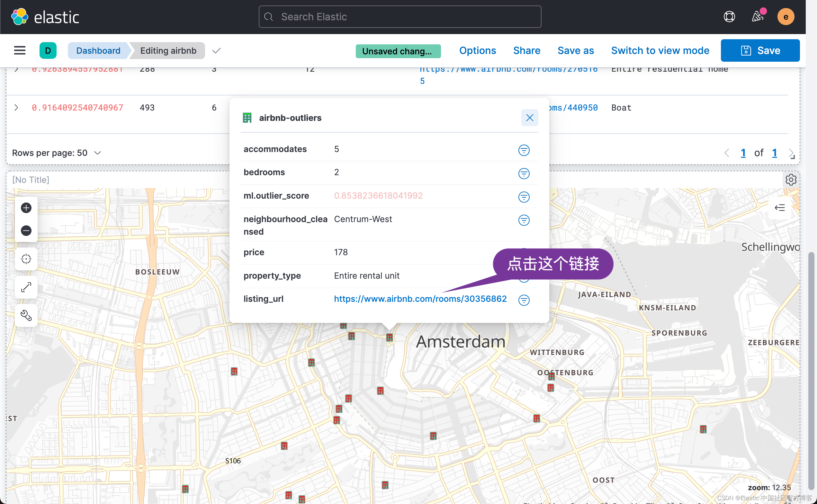Expand the map layers panel
The height and width of the screenshot is (504, 817).
780,208
